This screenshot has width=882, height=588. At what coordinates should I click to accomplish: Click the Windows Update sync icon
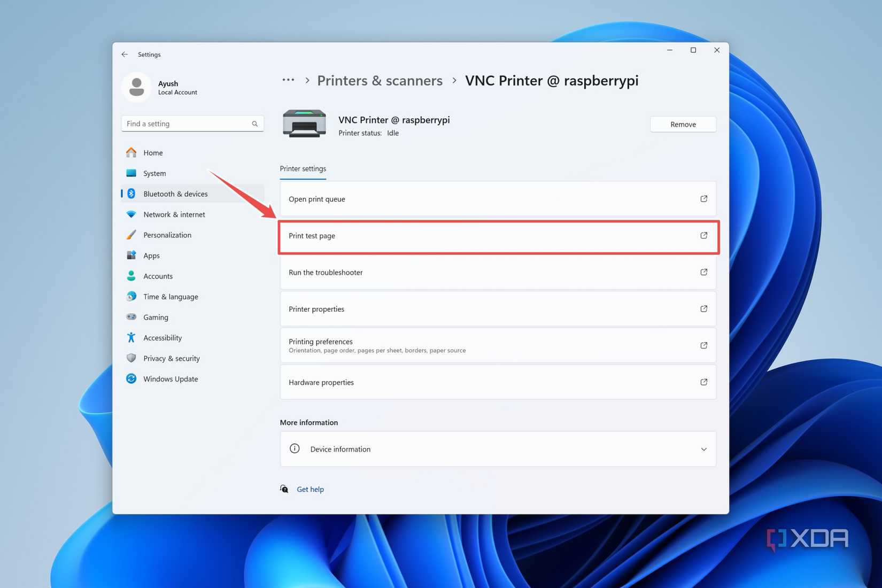pyautogui.click(x=131, y=378)
